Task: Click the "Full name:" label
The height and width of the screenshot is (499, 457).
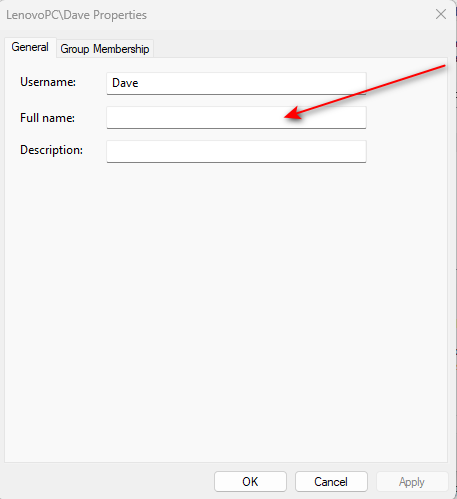Action: (47, 118)
